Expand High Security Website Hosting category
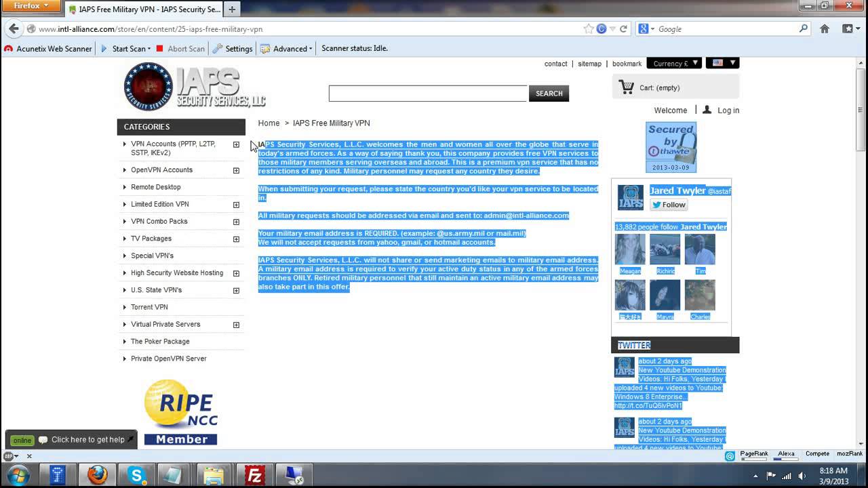Viewport: 868px width, 488px height. coord(236,273)
